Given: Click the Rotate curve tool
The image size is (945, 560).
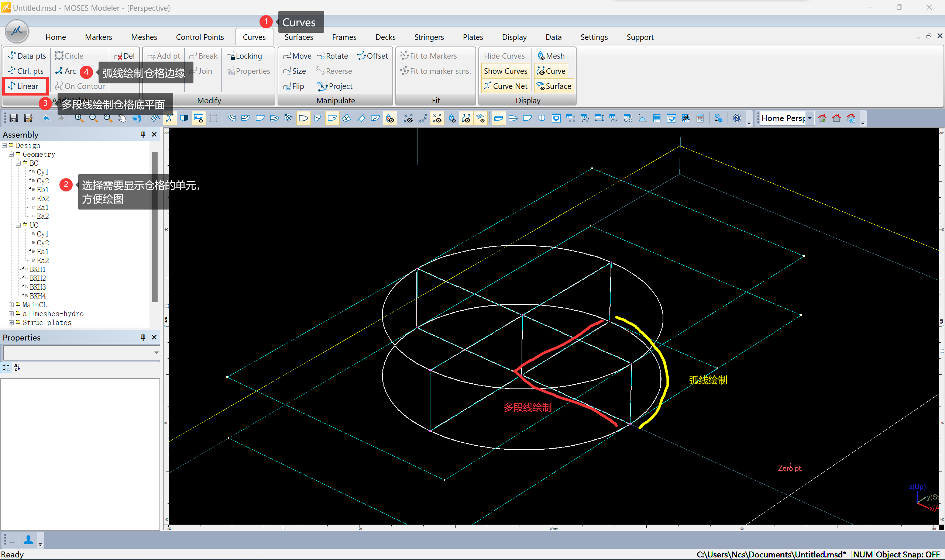Looking at the screenshot, I should pyautogui.click(x=332, y=56).
